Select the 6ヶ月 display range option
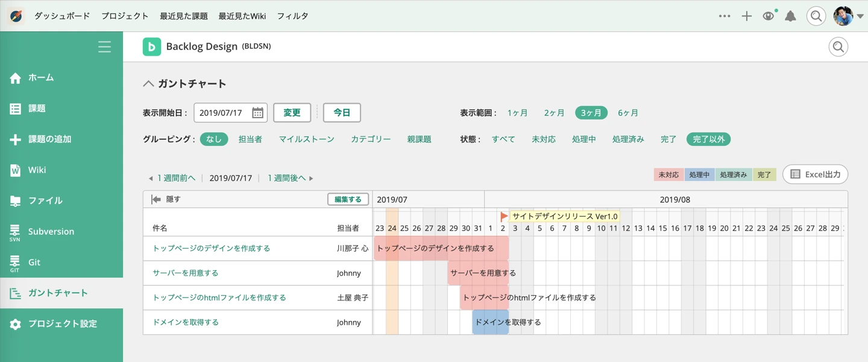The image size is (868, 362). point(627,113)
